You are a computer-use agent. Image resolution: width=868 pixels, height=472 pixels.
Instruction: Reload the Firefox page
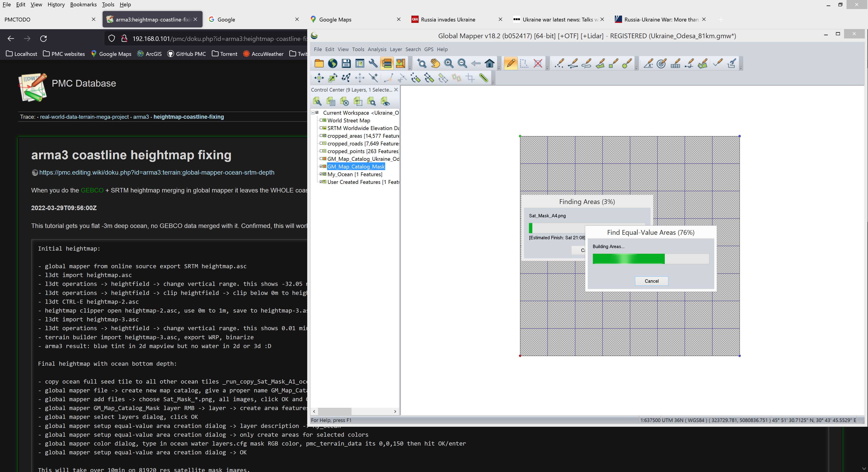click(43, 39)
